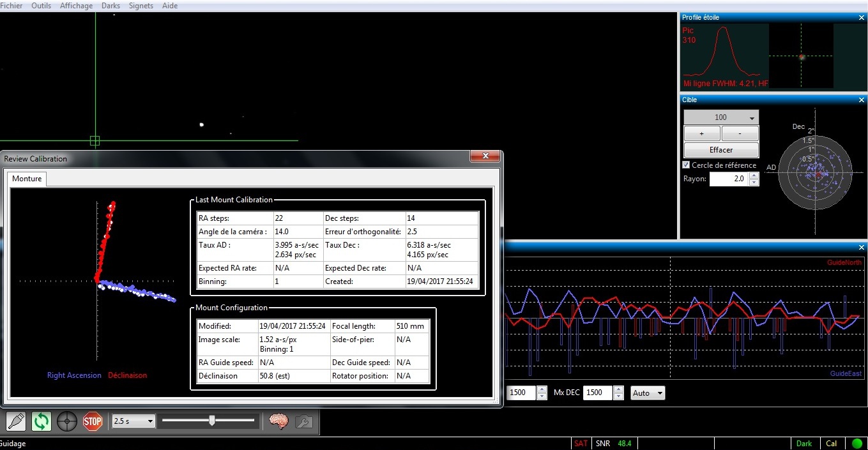868x450 pixels.
Task: Click the Created 19/04/2017 21:55:24 cell
Action: (x=442, y=281)
